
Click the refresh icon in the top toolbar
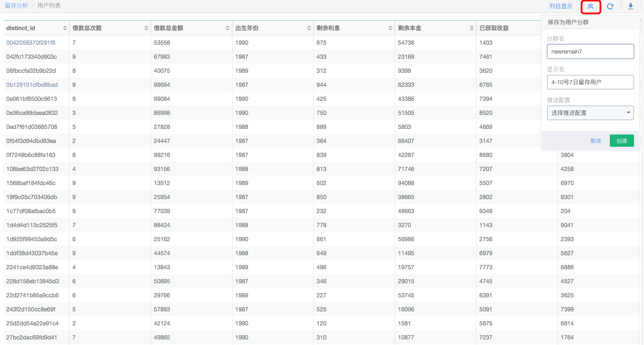pyautogui.click(x=610, y=6)
